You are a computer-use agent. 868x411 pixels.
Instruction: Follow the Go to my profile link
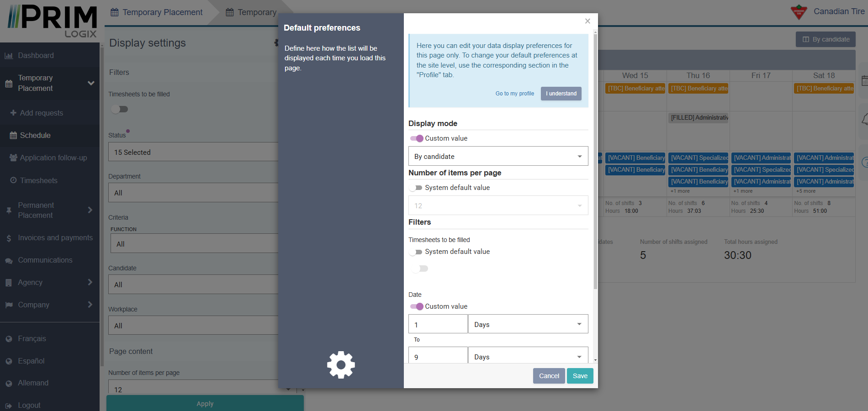[x=514, y=94]
